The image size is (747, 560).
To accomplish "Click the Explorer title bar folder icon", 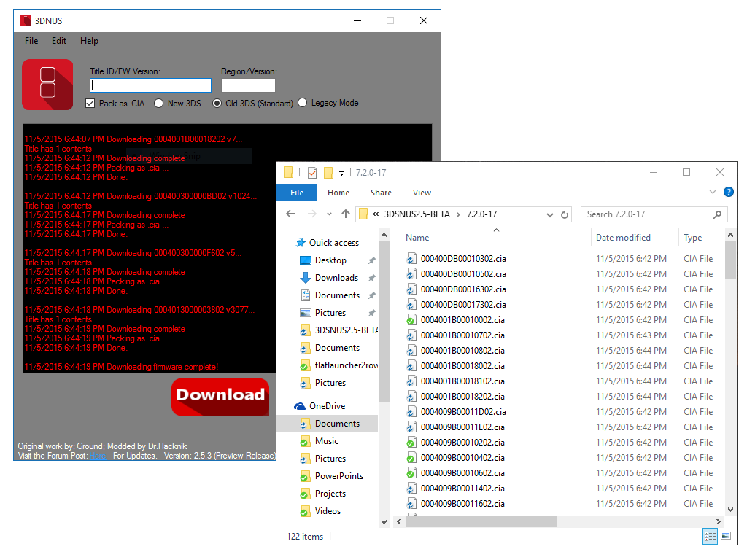I will point(288,172).
